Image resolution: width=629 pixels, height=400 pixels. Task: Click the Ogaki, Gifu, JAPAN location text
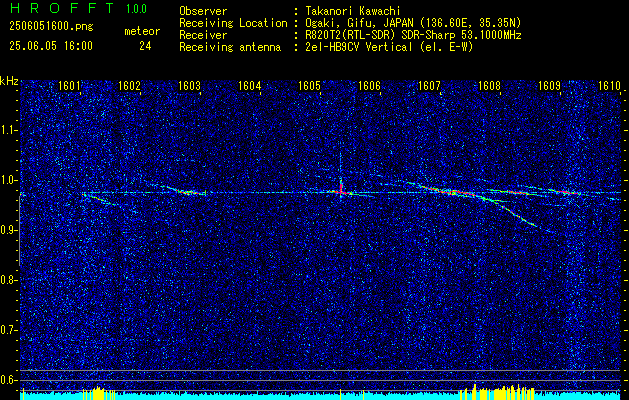411,23
